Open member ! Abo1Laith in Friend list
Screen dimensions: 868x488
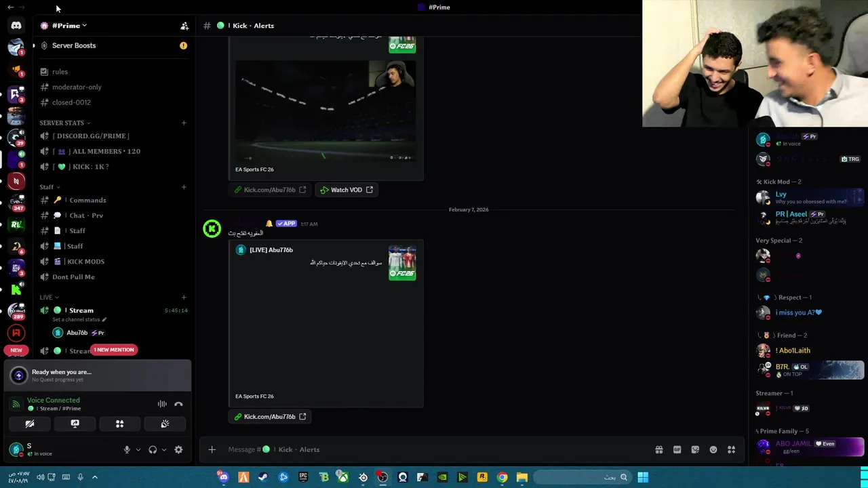[x=809, y=350]
